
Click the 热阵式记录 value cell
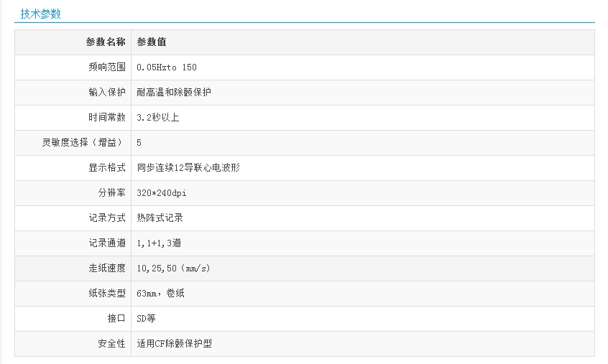160,218
